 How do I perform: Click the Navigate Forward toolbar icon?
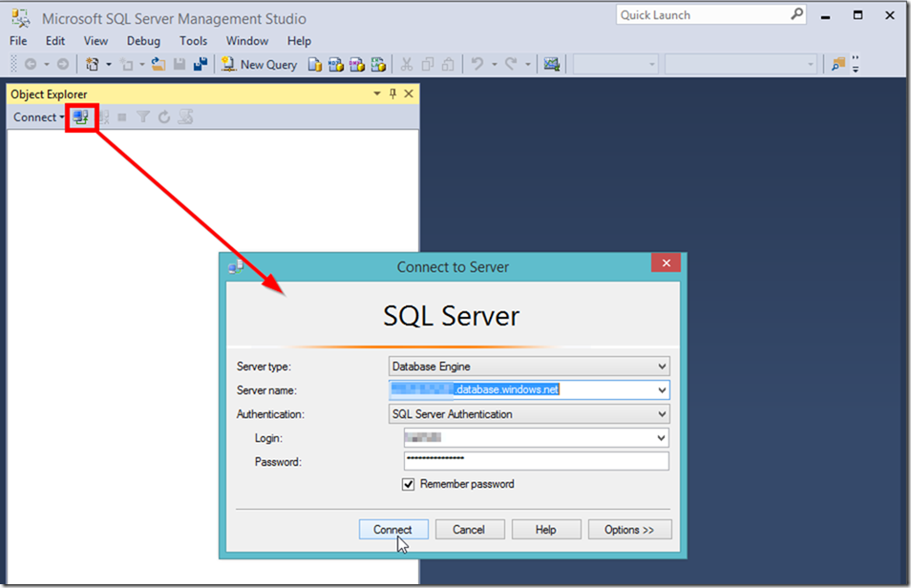[x=63, y=65]
